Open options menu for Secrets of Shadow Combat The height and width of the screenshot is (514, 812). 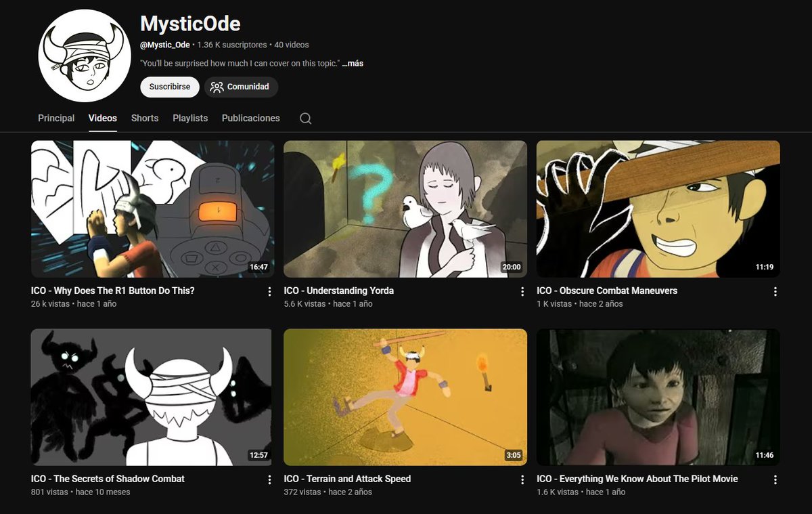coord(269,480)
